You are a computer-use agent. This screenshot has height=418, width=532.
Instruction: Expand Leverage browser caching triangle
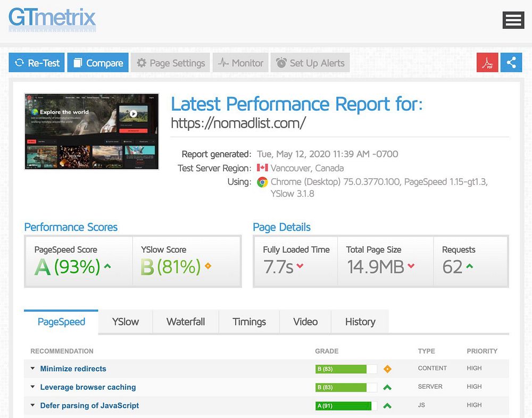(x=32, y=387)
